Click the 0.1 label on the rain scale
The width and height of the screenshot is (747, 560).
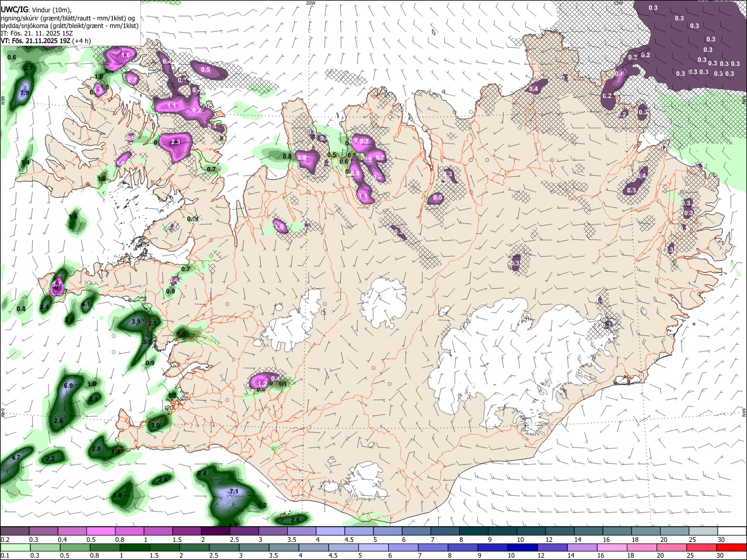point(5,555)
